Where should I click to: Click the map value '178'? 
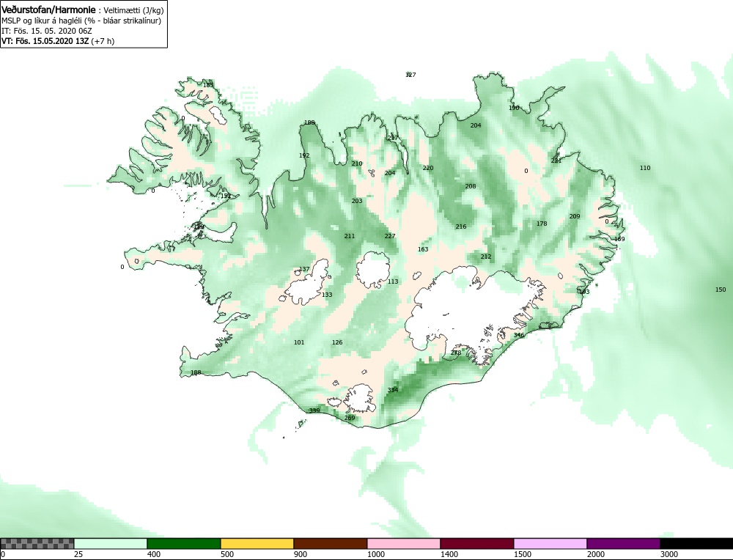click(x=542, y=224)
